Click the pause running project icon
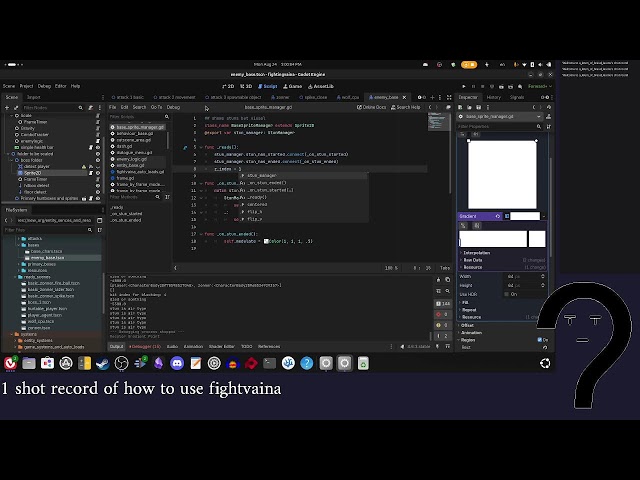Viewport: 640px width, 480px height. (473, 87)
